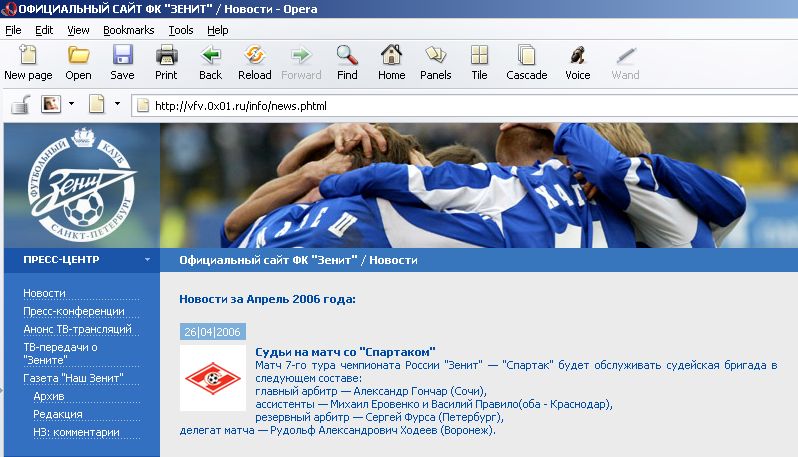
Task: Expand the image display mode dropdown arrow
Action: coord(71,103)
